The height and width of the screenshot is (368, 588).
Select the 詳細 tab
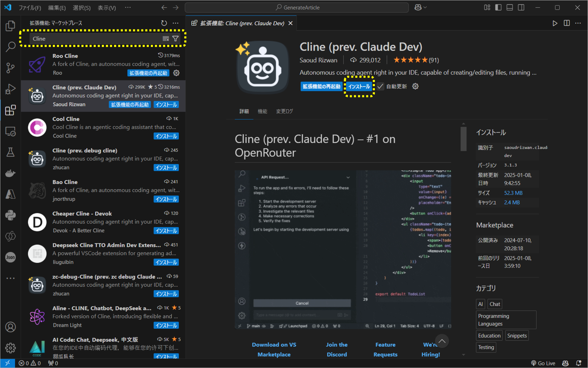coord(244,111)
